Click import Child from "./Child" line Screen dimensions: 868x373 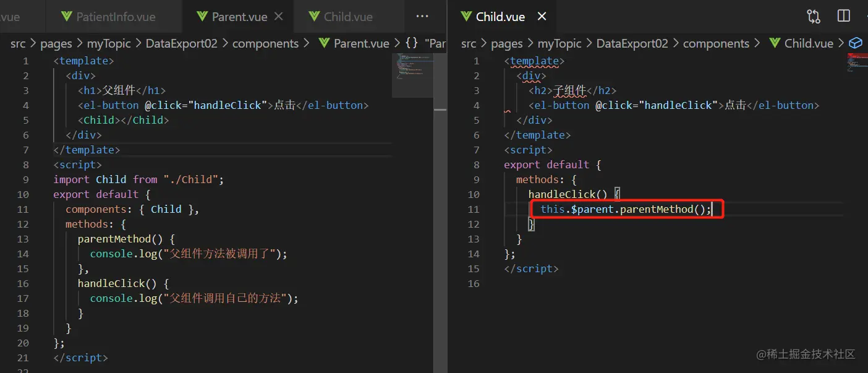click(x=138, y=179)
